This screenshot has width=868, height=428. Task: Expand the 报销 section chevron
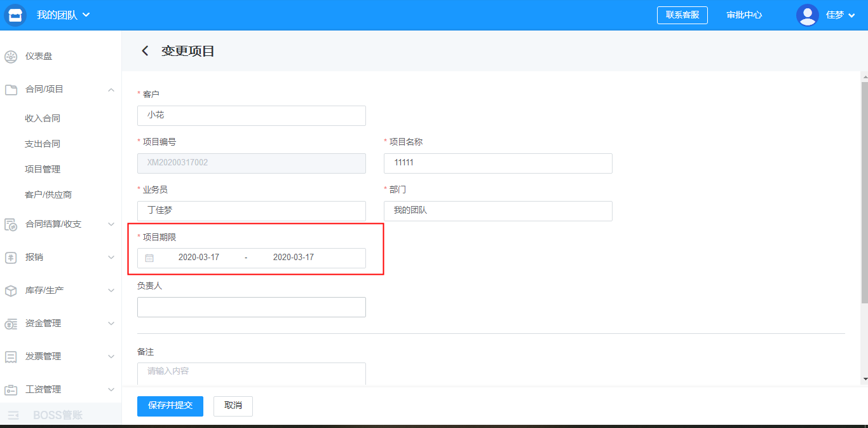(111, 258)
